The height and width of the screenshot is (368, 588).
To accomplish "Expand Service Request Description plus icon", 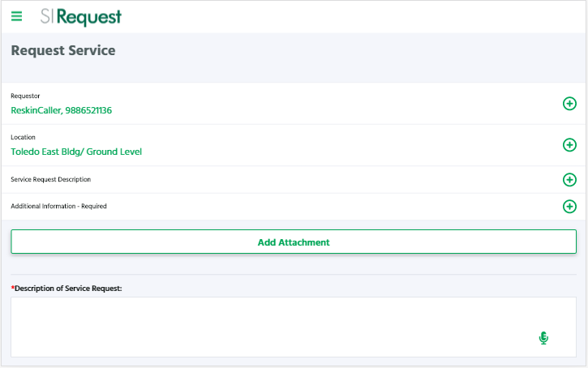I will click(x=569, y=179).
